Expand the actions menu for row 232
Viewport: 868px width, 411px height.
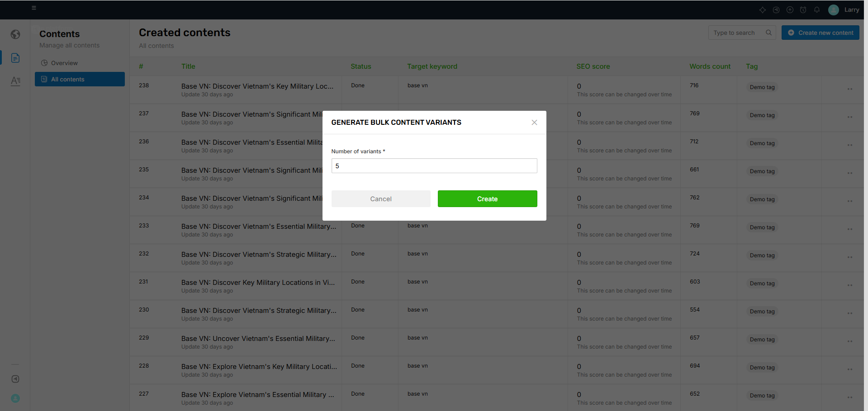[x=849, y=257]
